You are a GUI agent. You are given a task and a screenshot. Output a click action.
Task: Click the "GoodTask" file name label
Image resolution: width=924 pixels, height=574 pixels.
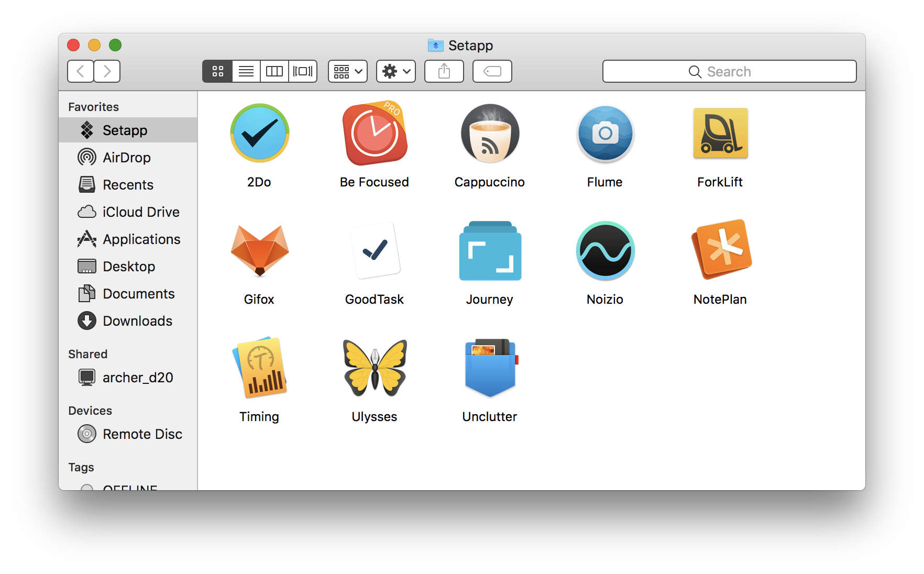375,299
